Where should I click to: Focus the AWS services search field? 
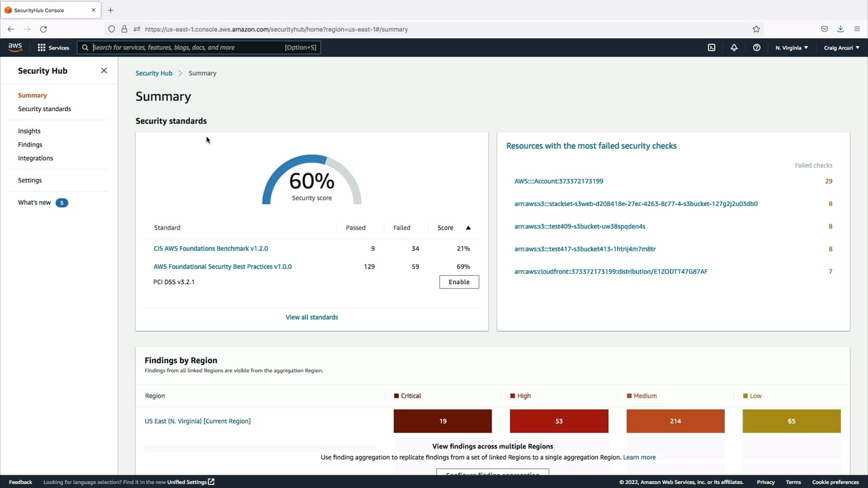tap(199, 47)
